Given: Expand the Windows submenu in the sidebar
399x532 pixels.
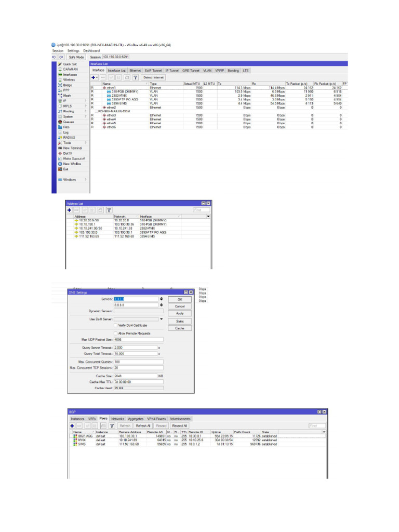Looking at the screenshot, I should coord(86,179).
